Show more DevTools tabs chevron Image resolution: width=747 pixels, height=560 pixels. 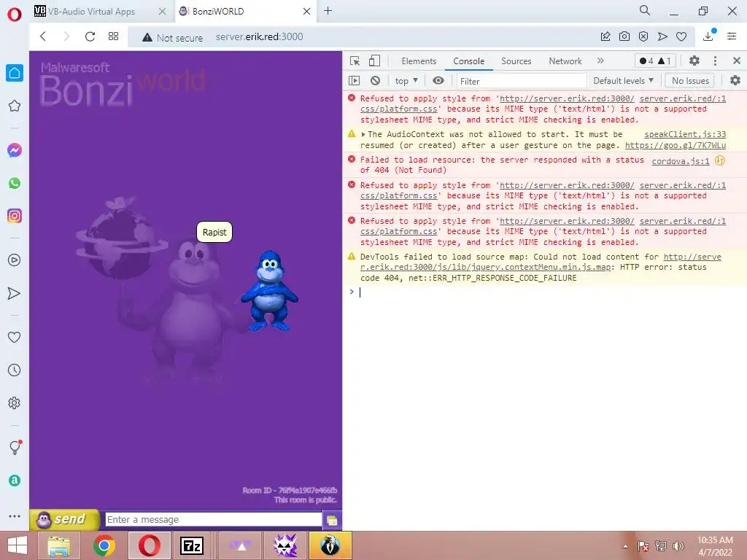[x=600, y=61]
